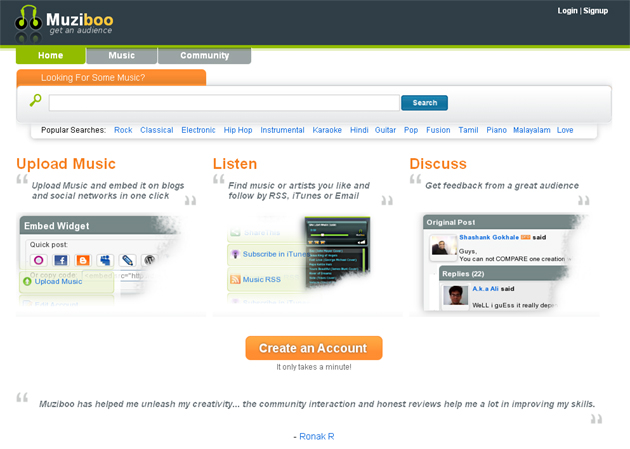Click the magnifier icon beside search field

click(35, 101)
